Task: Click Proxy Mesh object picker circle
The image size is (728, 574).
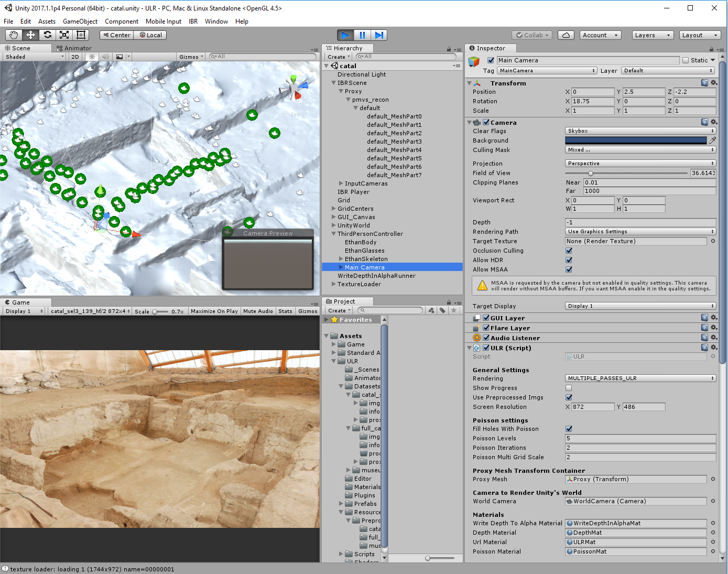Action: (x=713, y=479)
